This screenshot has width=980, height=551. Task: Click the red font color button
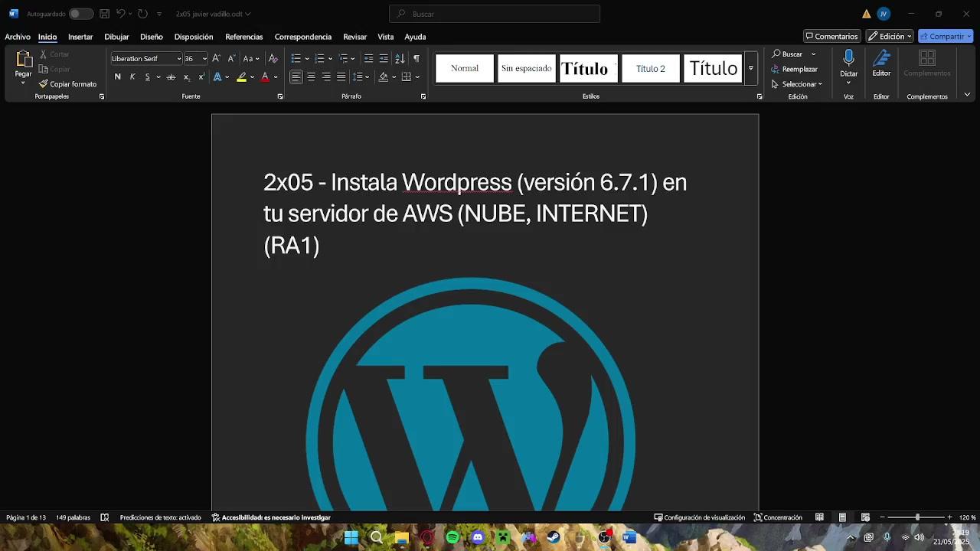point(265,77)
